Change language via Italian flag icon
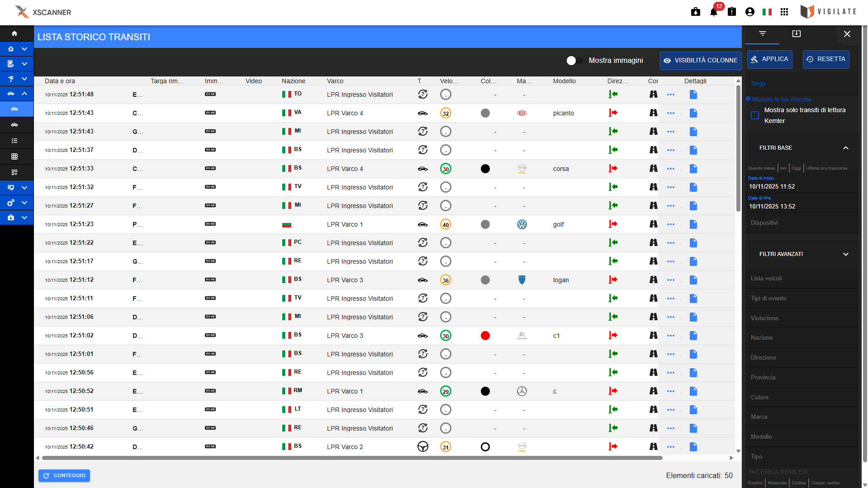Image resolution: width=868 pixels, height=488 pixels. click(x=767, y=12)
